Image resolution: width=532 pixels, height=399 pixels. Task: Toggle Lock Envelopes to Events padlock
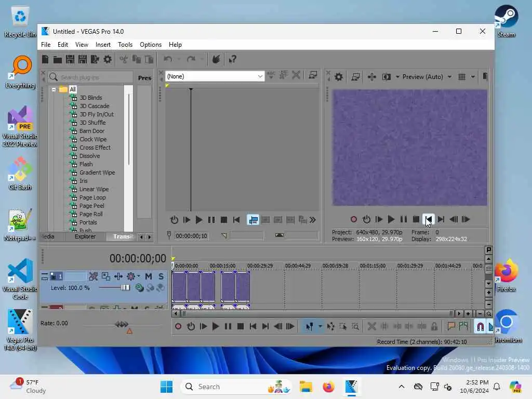434,326
